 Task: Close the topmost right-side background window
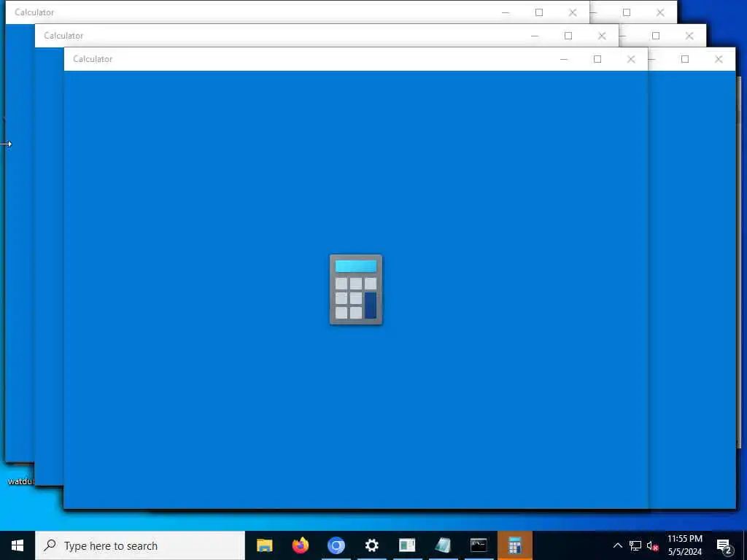(x=660, y=12)
